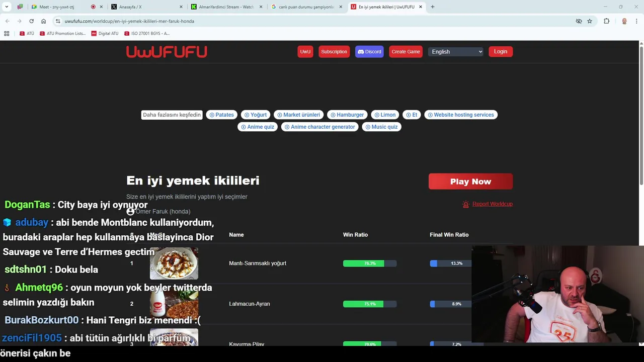The width and height of the screenshot is (644, 362).
Task: Click the Login button
Action: tap(501, 51)
